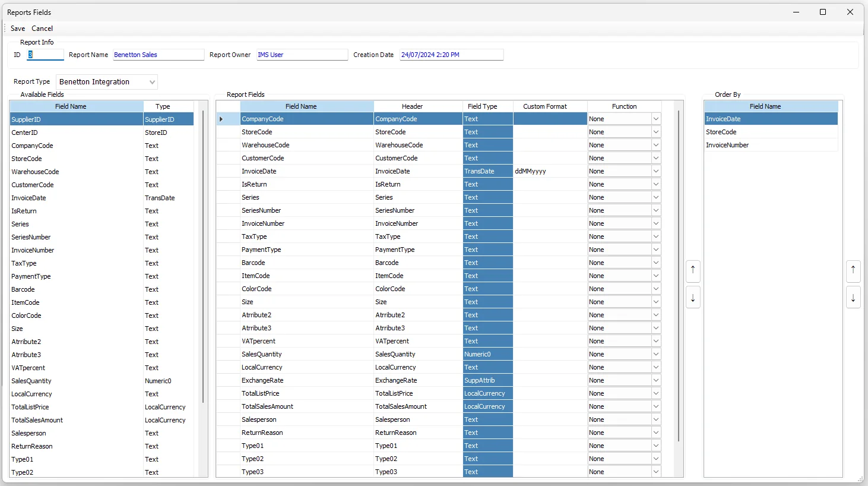Click SeriesNumber in Report Fields Field Name
The width and height of the screenshot is (868, 486).
(307, 210)
